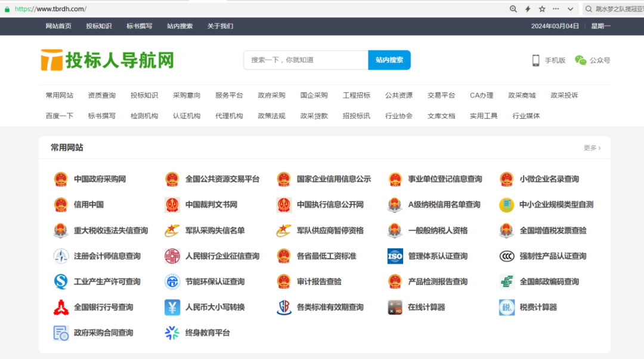This screenshot has height=359, width=644.
Task: Click the 注册会计师信息查询 icon
Action: (x=61, y=256)
